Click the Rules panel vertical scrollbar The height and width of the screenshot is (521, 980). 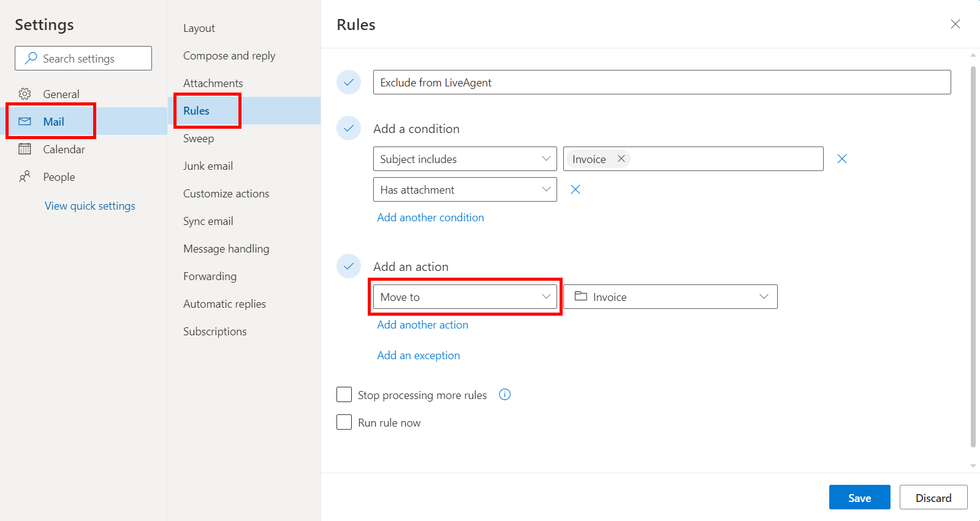pos(973,257)
